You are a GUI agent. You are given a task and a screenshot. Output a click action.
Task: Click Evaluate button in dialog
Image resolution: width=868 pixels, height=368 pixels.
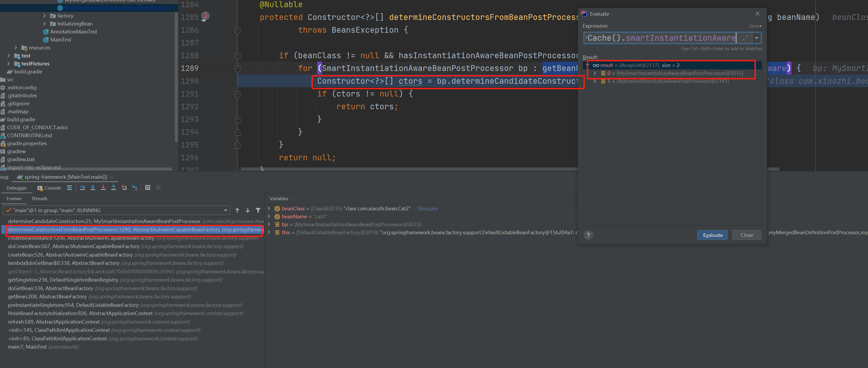point(712,235)
